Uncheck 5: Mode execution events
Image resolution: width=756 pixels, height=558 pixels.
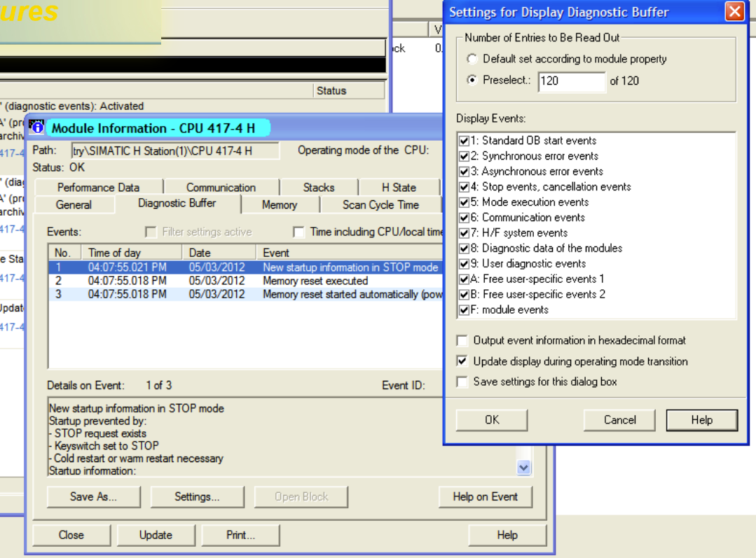coord(464,202)
